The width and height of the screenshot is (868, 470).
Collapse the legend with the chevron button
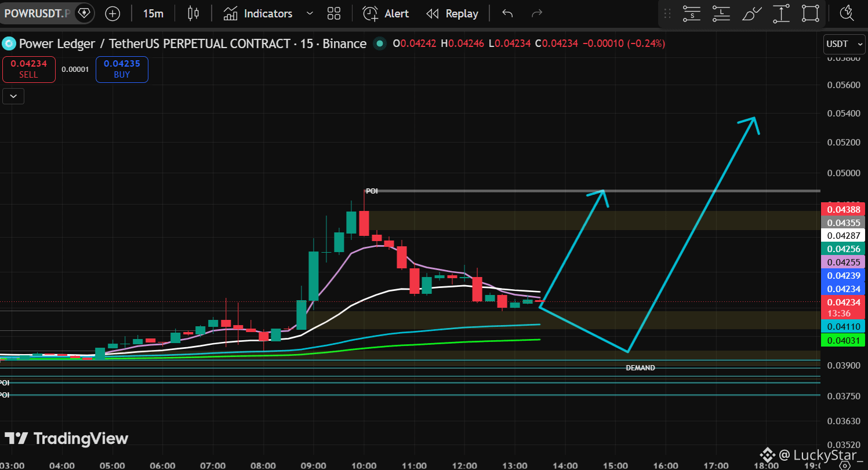tap(13, 96)
